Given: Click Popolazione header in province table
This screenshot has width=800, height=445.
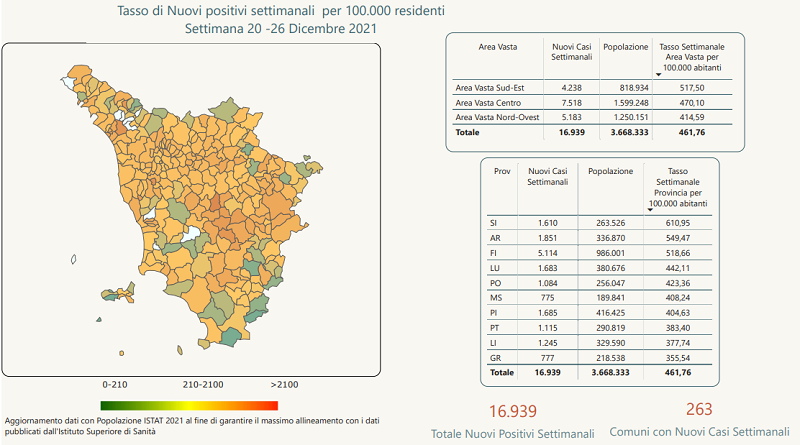Looking at the screenshot, I should [610, 171].
